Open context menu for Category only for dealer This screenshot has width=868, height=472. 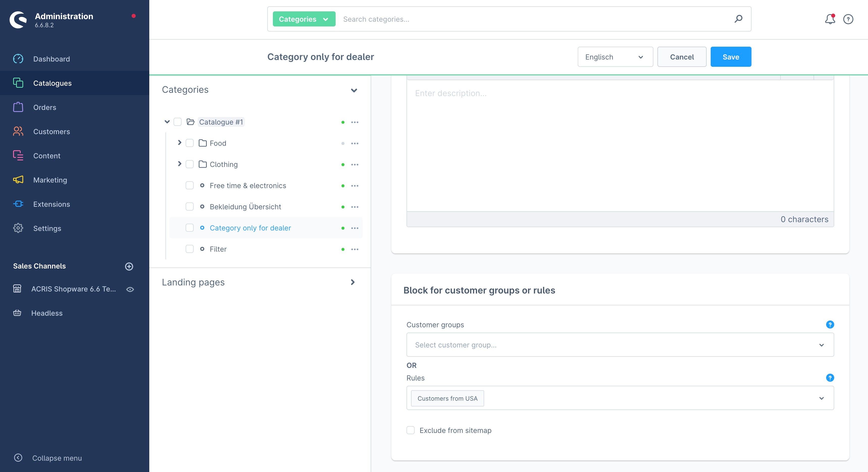(x=355, y=228)
